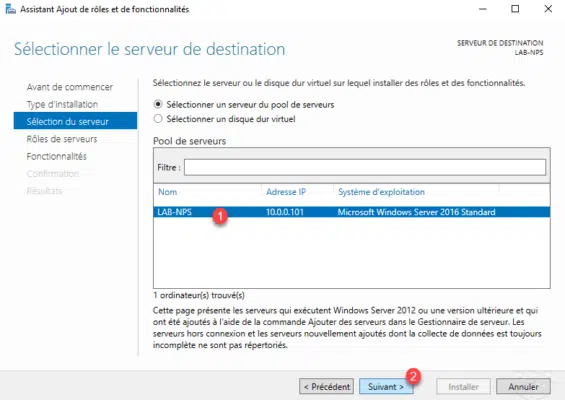Sort by Adresse IP column header
Screen dimensions: 565x400
click(286, 192)
